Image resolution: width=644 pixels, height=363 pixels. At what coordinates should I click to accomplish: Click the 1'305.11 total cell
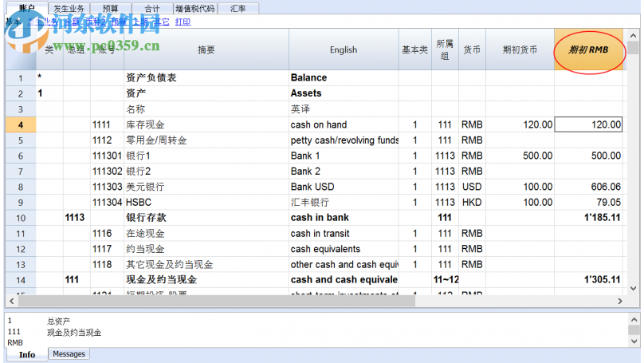click(x=588, y=280)
